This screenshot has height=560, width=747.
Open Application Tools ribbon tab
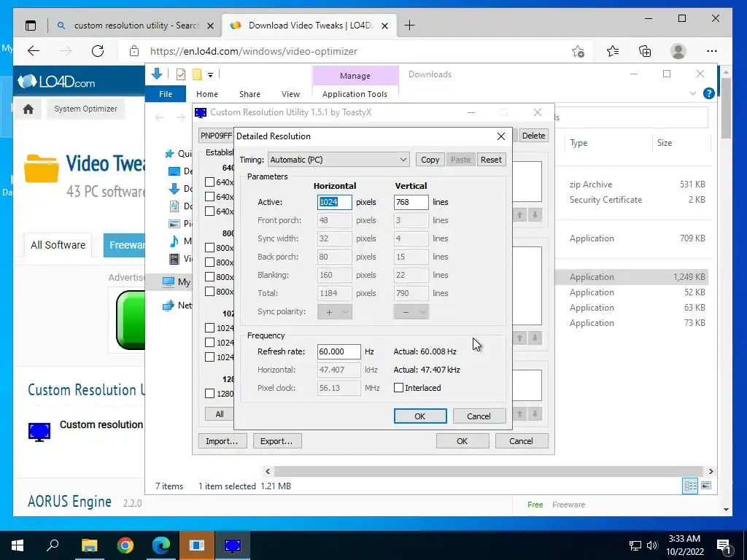(x=355, y=94)
